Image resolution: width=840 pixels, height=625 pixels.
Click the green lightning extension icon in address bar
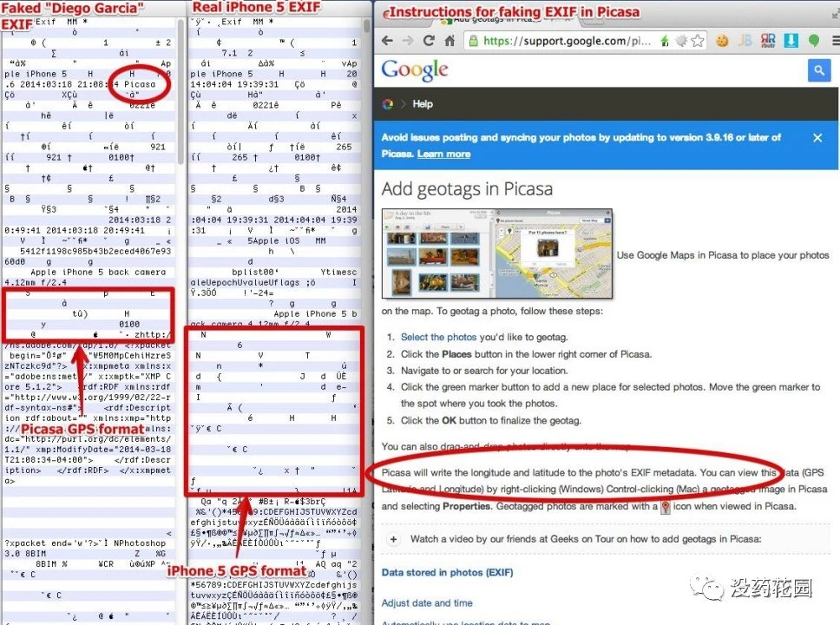click(665, 41)
